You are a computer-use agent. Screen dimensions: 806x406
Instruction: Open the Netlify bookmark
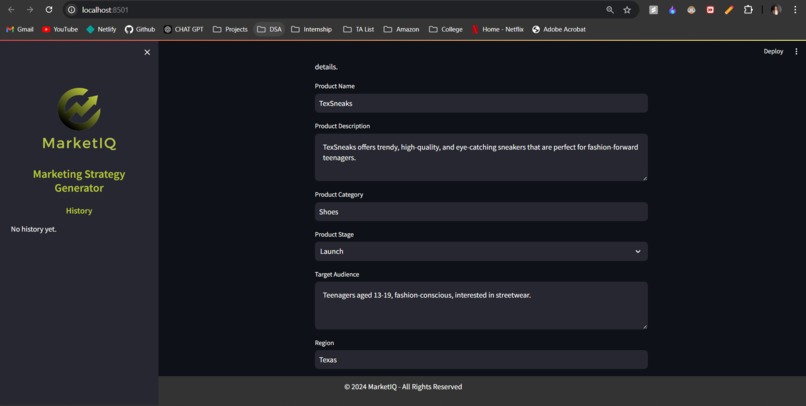click(x=101, y=29)
